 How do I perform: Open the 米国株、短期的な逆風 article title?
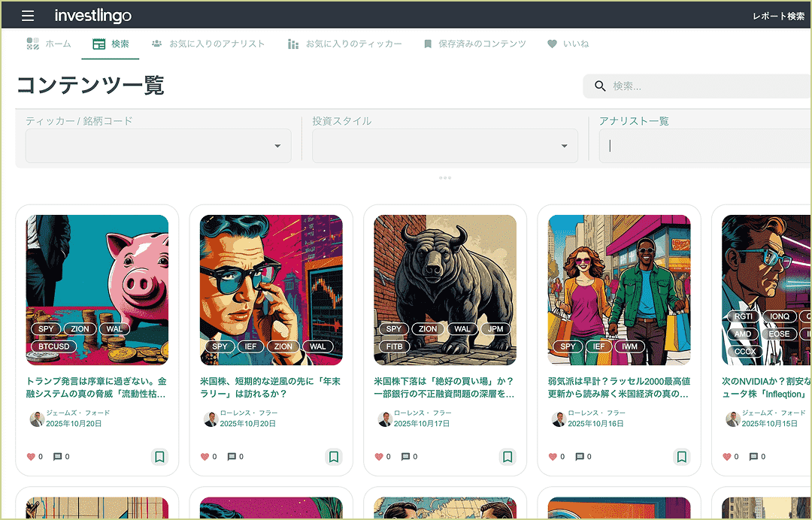(270, 388)
